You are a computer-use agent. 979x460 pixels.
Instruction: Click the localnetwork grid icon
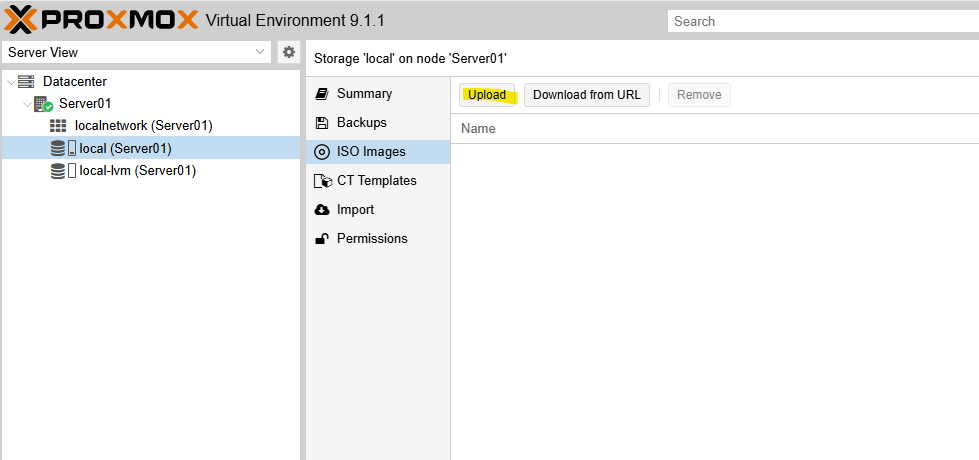click(59, 126)
